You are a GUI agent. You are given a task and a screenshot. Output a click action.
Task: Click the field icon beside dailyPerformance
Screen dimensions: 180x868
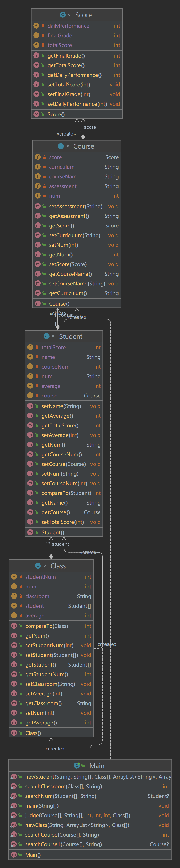point(37,26)
